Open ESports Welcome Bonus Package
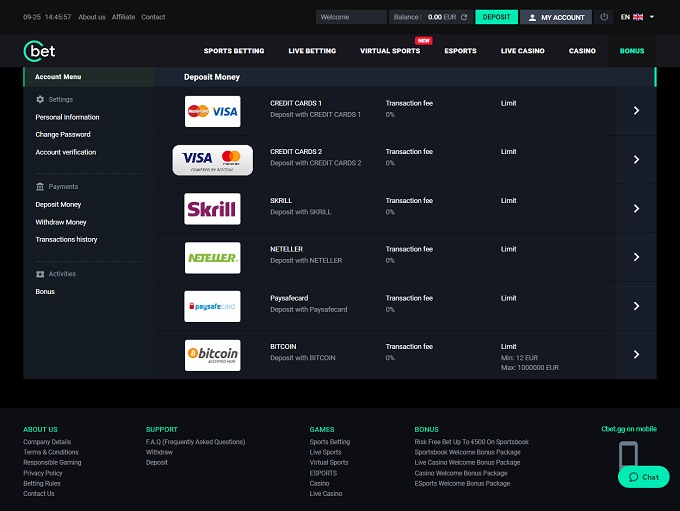Screen dimensions: 680x511 pos(462,483)
